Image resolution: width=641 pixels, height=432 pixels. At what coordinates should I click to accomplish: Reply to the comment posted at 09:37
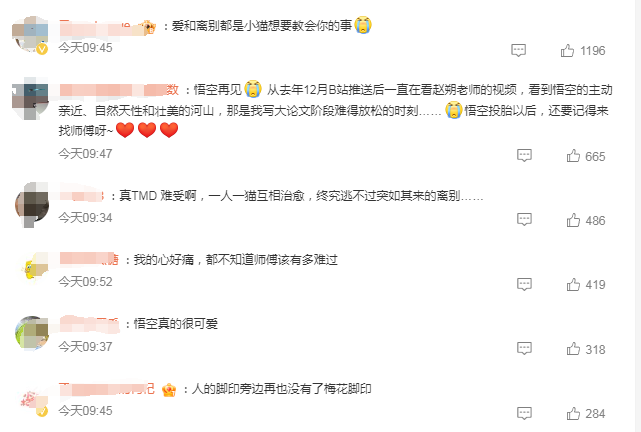tap(524, 349)
